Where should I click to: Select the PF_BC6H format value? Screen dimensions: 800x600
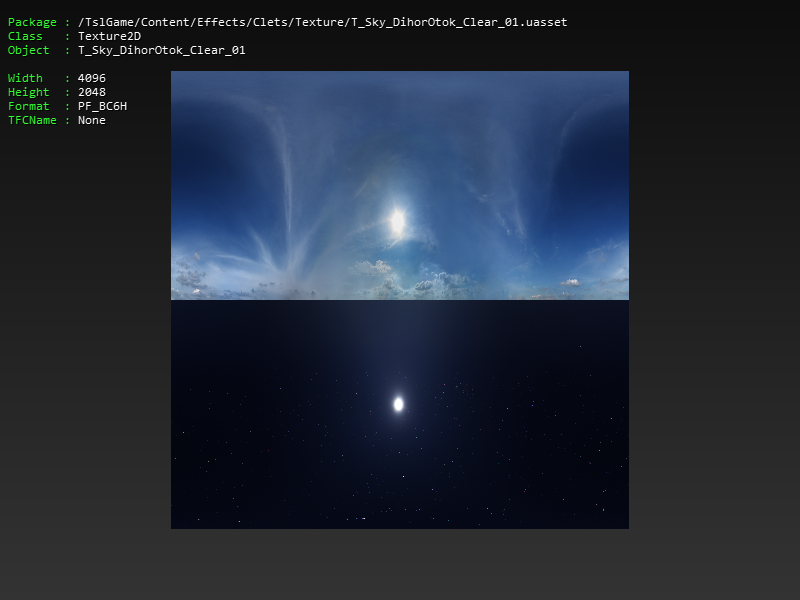click(102, 106)
